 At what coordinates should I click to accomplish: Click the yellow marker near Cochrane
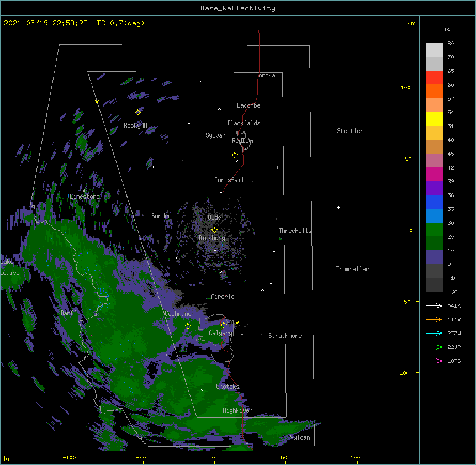[x=188, y=326]
